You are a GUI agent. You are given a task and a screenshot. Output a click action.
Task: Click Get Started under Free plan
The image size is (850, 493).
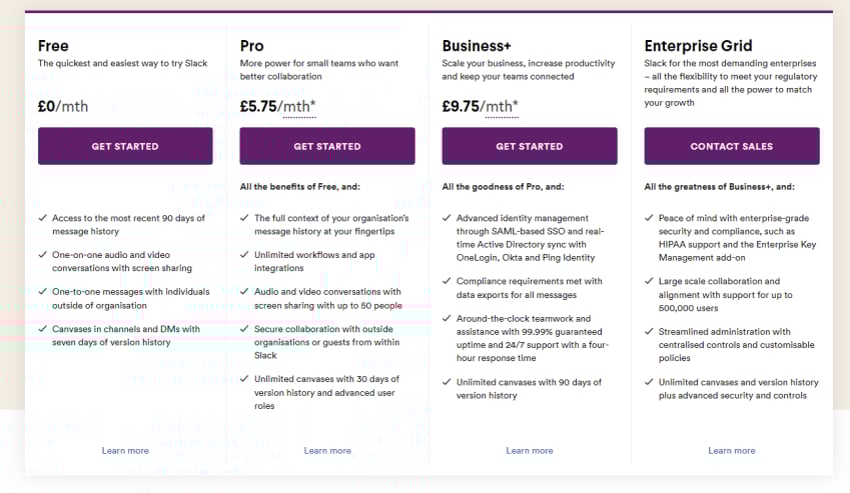(x=125, y=146)
